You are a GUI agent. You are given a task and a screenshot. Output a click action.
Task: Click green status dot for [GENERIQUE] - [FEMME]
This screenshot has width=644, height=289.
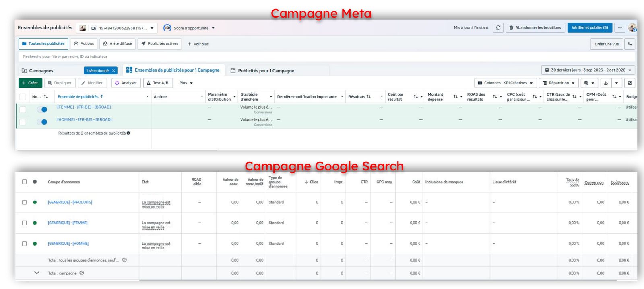tap(35, 223)
